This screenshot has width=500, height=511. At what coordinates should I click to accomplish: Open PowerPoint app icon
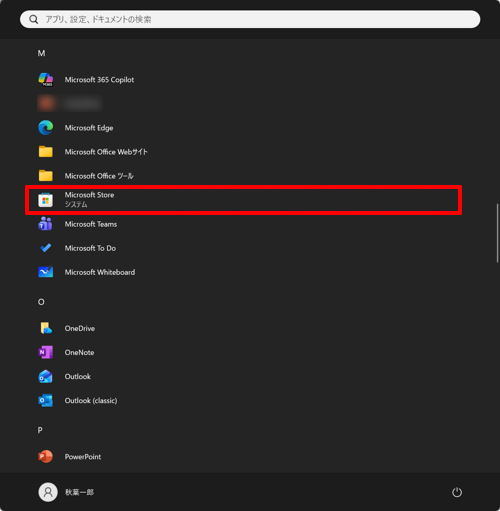click(45, 456)
